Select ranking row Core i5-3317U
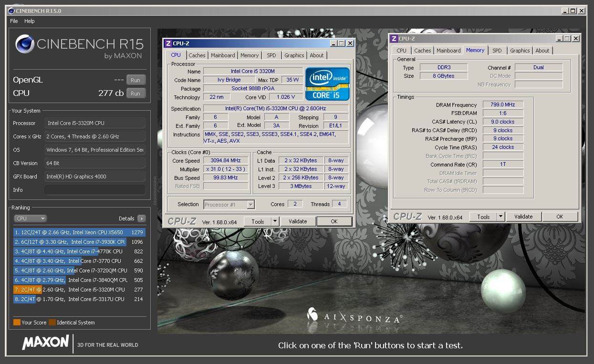Screen dimensions: 594x364 79,299
